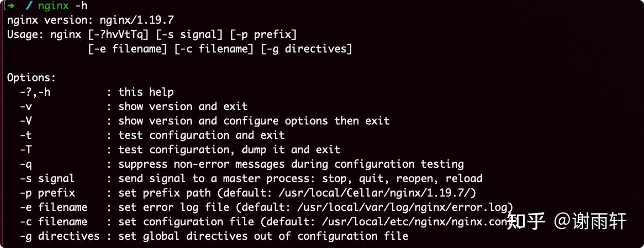Click the blue slash directory indicator in the prompt
Image resolution: width=644 pixels, height=248 pixels.
point(30,6)
